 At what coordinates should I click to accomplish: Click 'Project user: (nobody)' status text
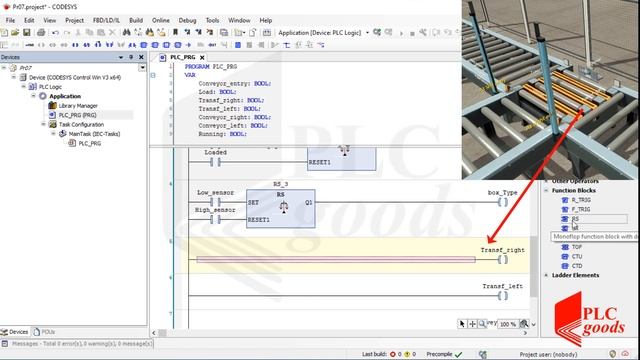pos(548,354)
